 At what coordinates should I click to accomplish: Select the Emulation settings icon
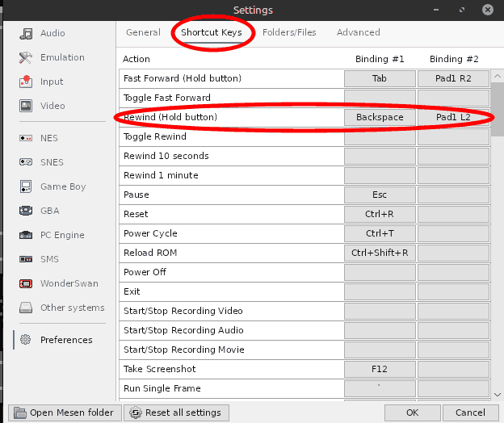coord(26,57)
